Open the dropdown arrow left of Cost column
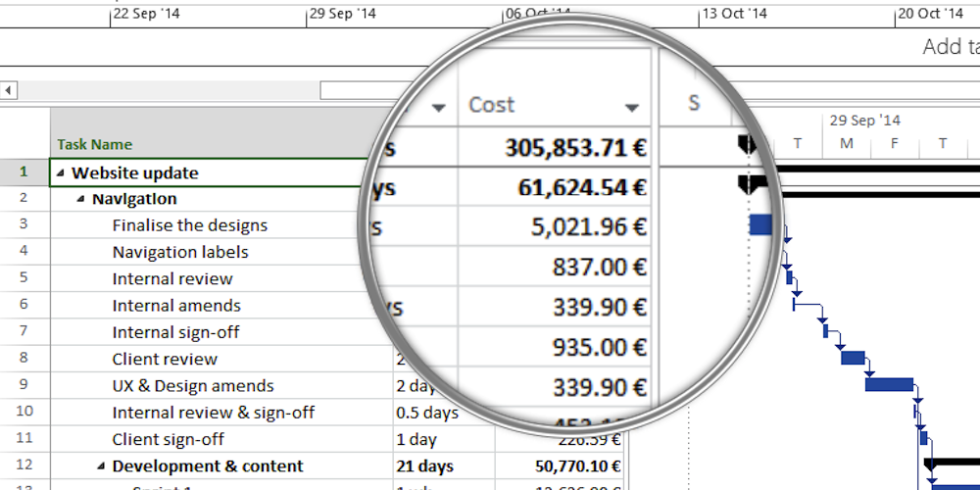980x490 pixels. [x=438, y=107]
